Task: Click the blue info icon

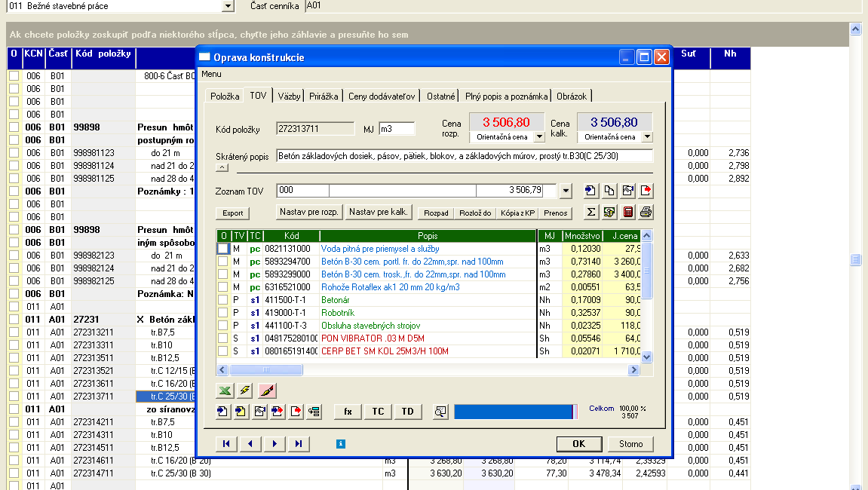Action: [x=341, y=443]
